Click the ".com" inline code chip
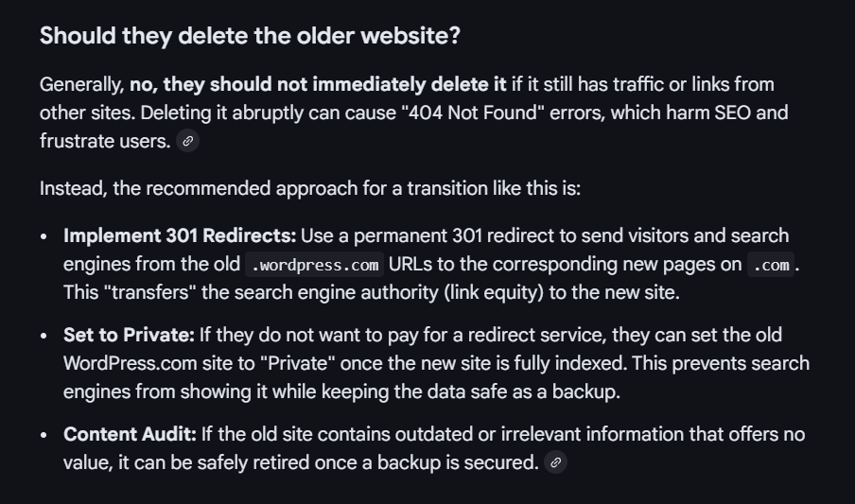Viewport: 855px width, 504px height. coord(771,265)
